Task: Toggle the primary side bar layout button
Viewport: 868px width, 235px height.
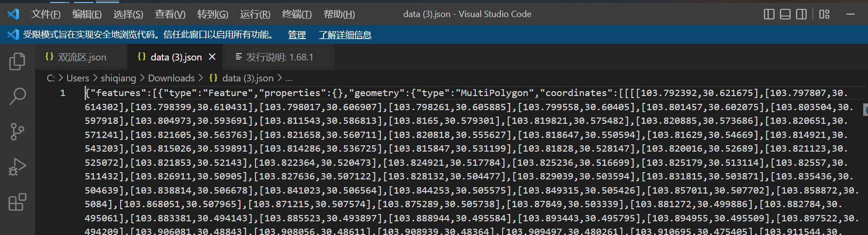Action: 769,14
